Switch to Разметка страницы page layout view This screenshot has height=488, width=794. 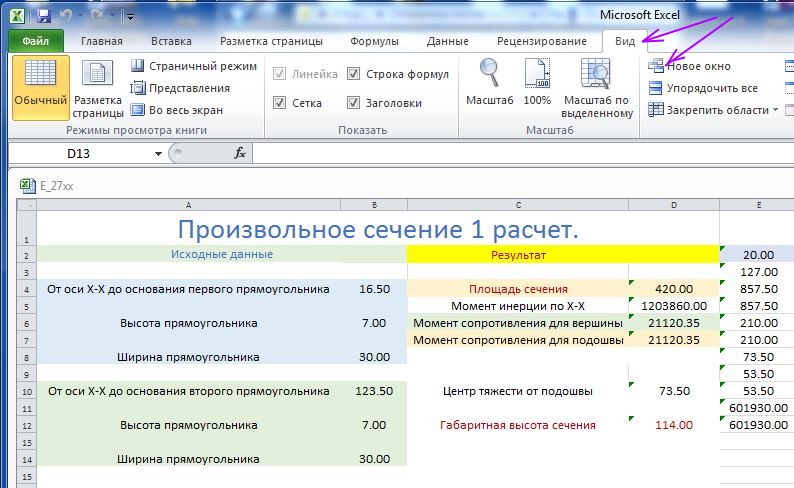click(x=98, y=88)
